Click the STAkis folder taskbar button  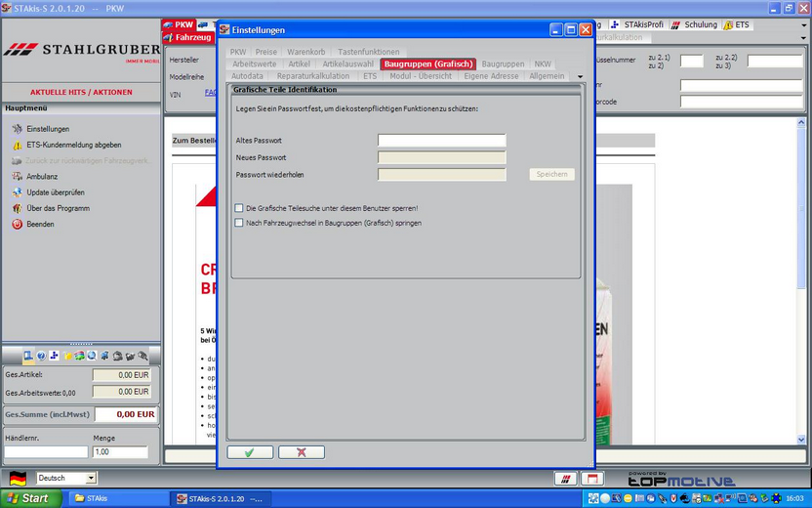tap(117, 498)
